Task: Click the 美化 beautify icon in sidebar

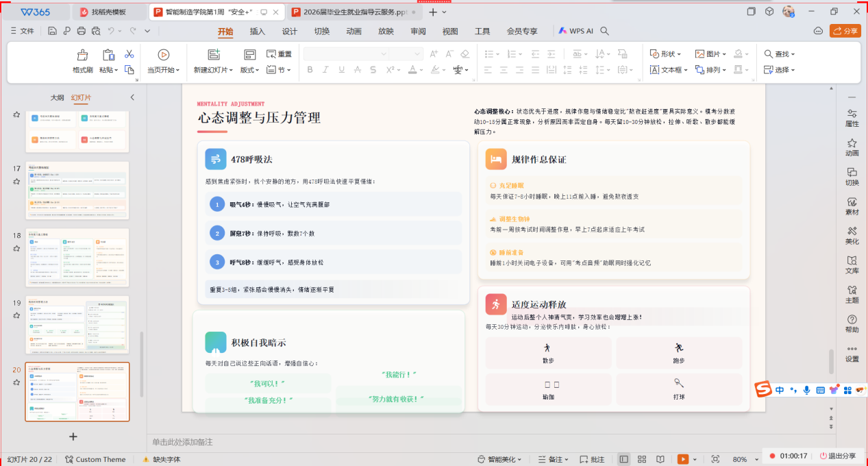Action: click(x=852, y=235)
